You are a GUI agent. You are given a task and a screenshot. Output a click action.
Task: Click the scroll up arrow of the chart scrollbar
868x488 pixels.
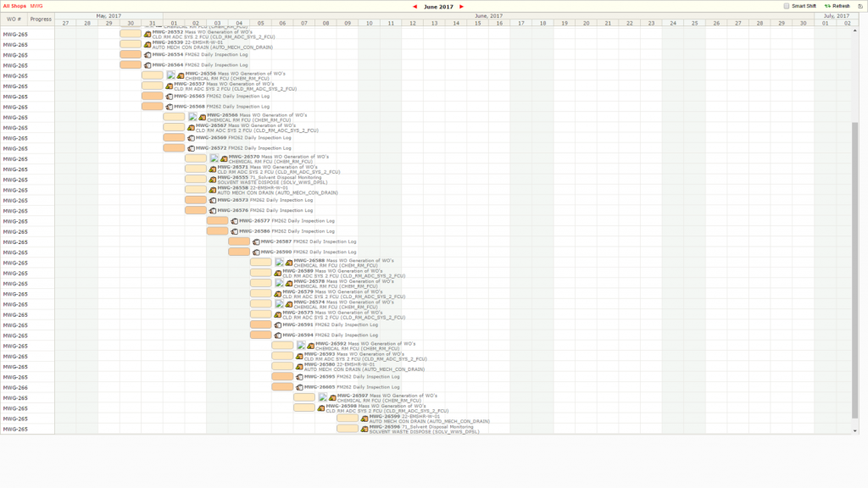854,30
